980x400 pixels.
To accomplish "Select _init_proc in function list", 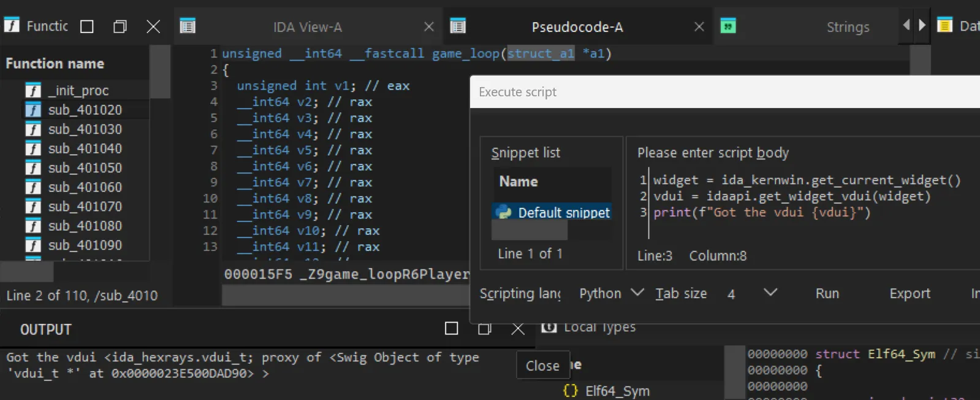I will point(78,91).
